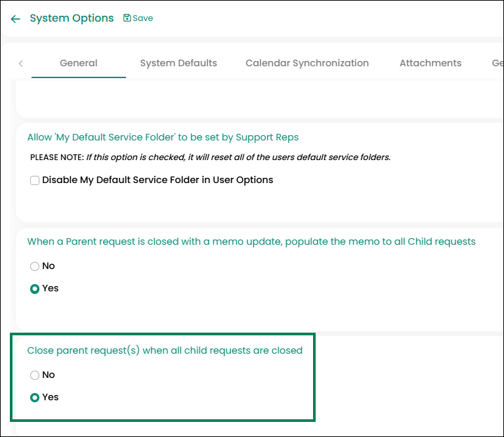The width and height of the screenshot is (504, 437).
Task: Enable Disable My Default Service Folder checkbox
Action: pyautogui.click(x=35, y=180)
